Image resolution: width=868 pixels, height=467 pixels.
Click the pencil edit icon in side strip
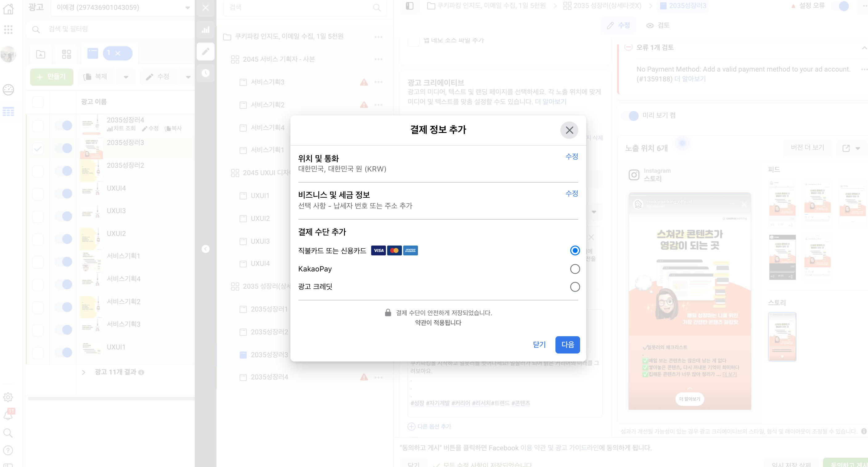click(x=205, y=52)
